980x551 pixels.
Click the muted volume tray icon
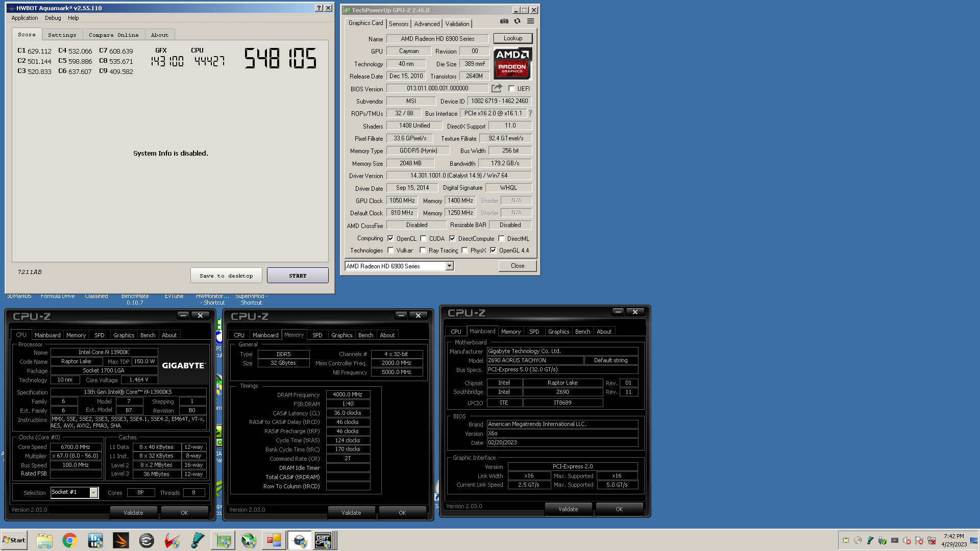[906, 541]
